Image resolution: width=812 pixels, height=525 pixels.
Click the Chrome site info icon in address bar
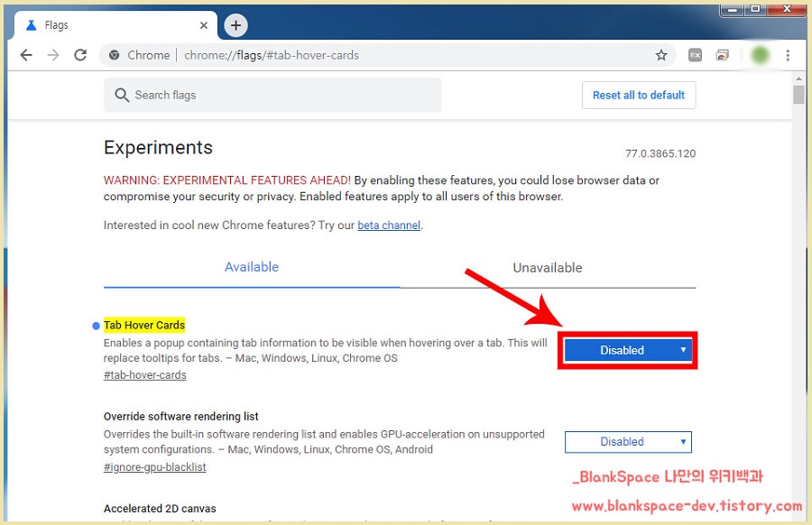tap(115, 55)
